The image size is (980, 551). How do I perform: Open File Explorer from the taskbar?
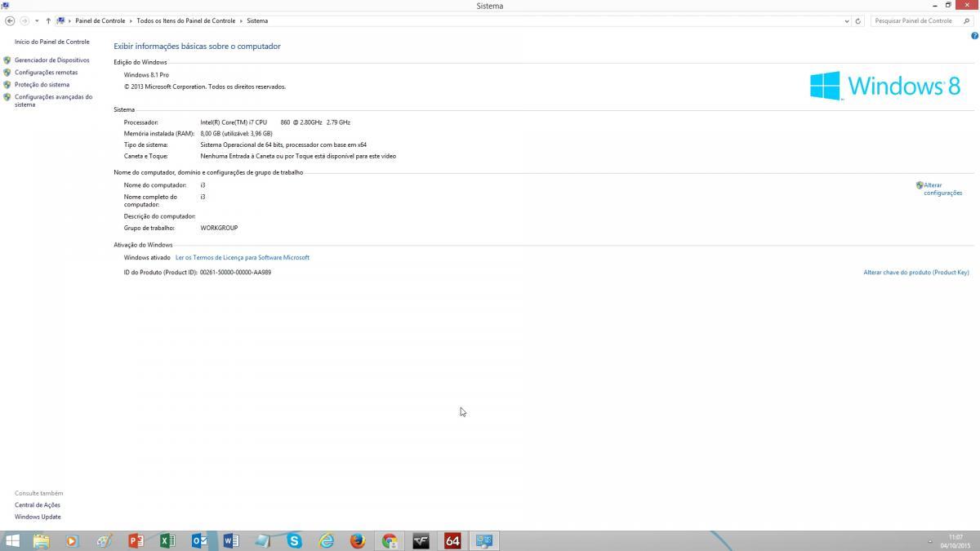coord(41,540)
